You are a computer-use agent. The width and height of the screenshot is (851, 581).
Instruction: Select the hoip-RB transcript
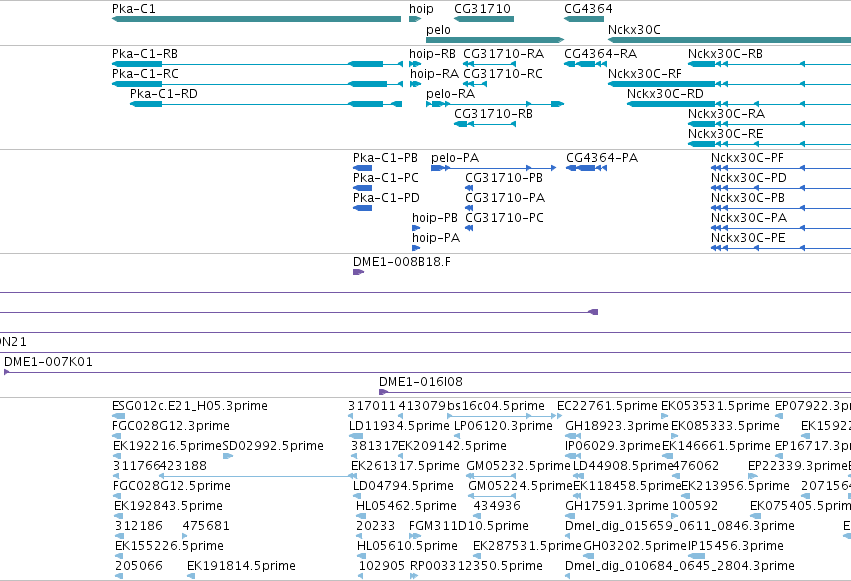433,54
